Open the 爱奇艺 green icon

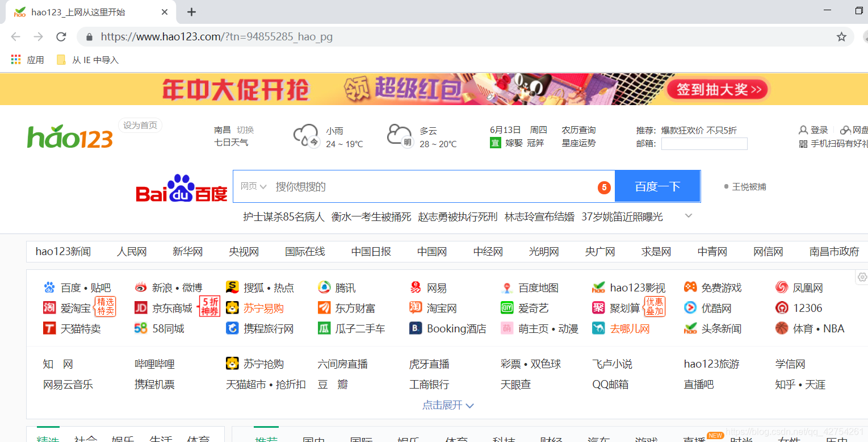507,308
